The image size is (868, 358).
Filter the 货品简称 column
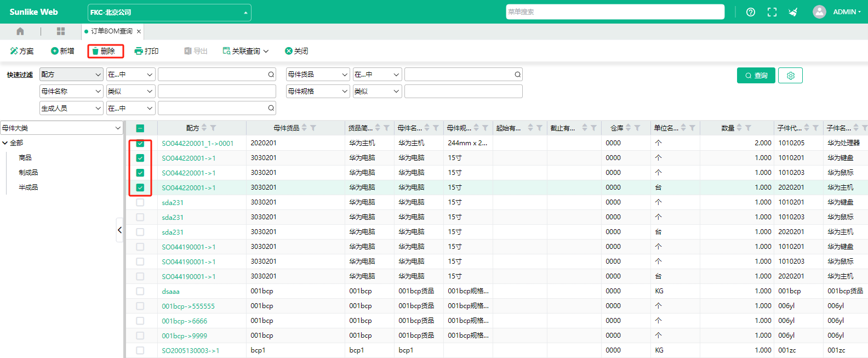(386, 128)
